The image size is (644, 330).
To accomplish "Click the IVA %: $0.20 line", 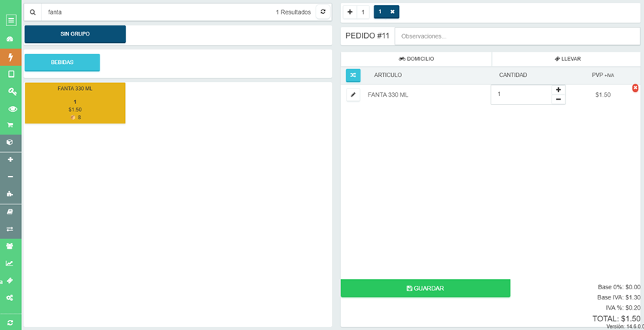I will click(x=623, y=307).
